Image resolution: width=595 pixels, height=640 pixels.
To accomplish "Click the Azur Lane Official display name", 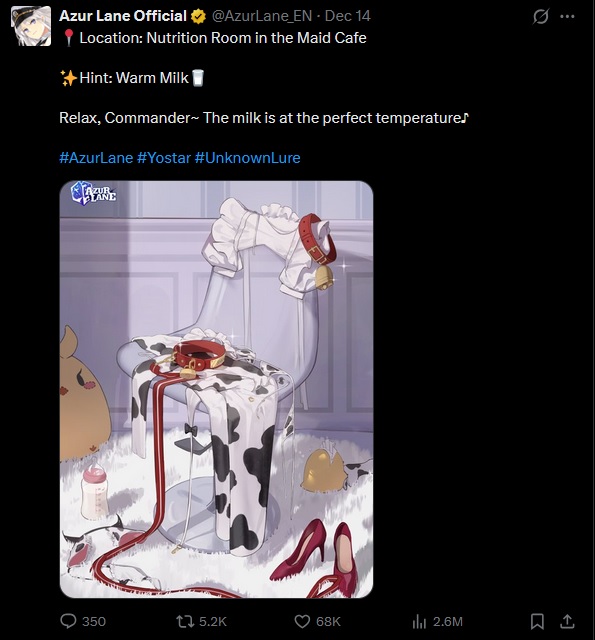I will tap(123, 16).
